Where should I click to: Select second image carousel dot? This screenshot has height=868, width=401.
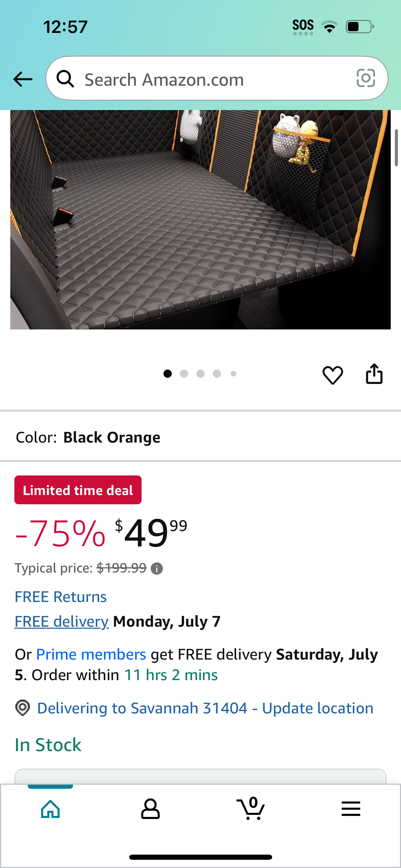pos(184,374)
